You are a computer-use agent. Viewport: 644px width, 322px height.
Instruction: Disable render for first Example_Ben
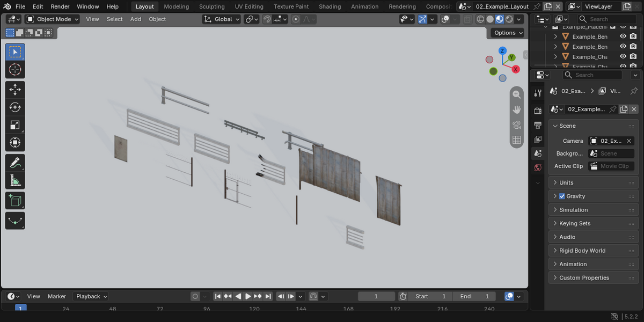(x=633, y=36)
